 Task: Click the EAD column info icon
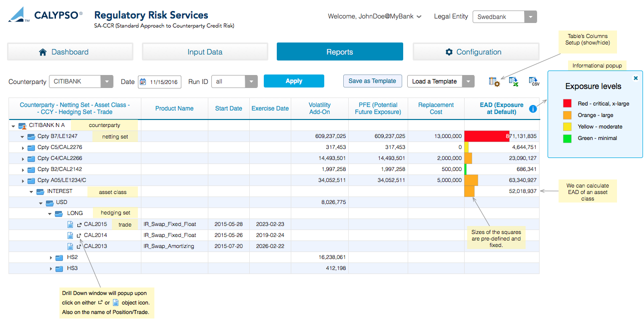coord(533,108)
